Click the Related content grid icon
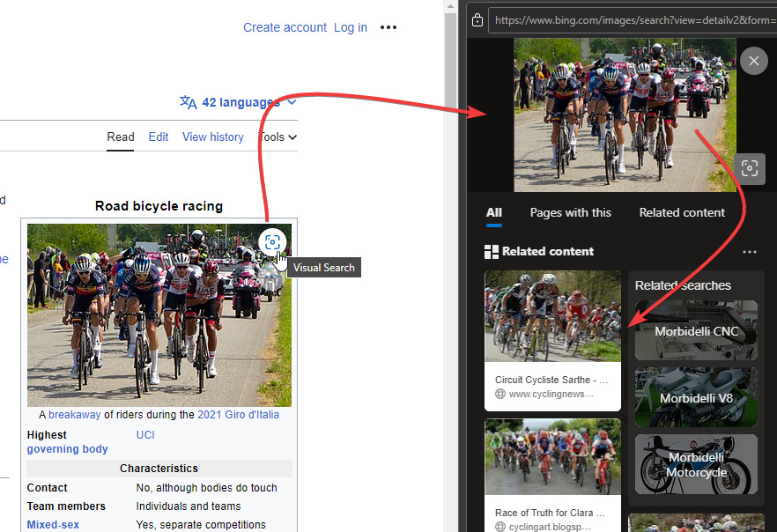The height and width of the screenshot is (532, 777). click(x=491, y=251)
